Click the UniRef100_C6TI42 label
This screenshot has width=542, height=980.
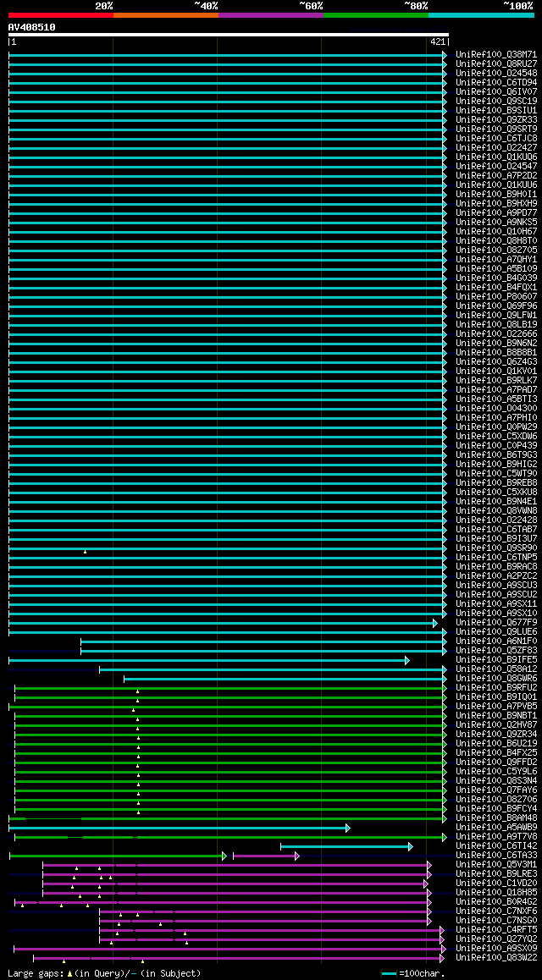pyautogui.click(x=496, y=845)
